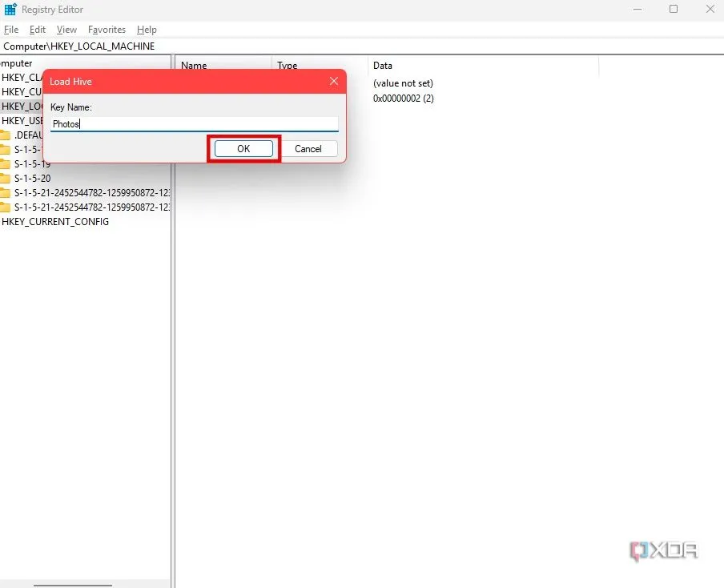Click the Name column header

click(194, 64)
